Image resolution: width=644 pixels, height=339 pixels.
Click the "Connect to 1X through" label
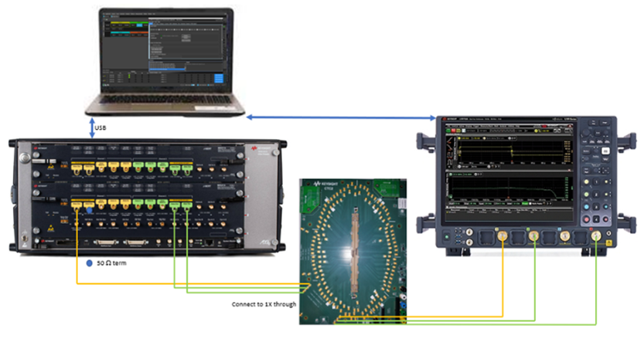[x=264, y=303]
